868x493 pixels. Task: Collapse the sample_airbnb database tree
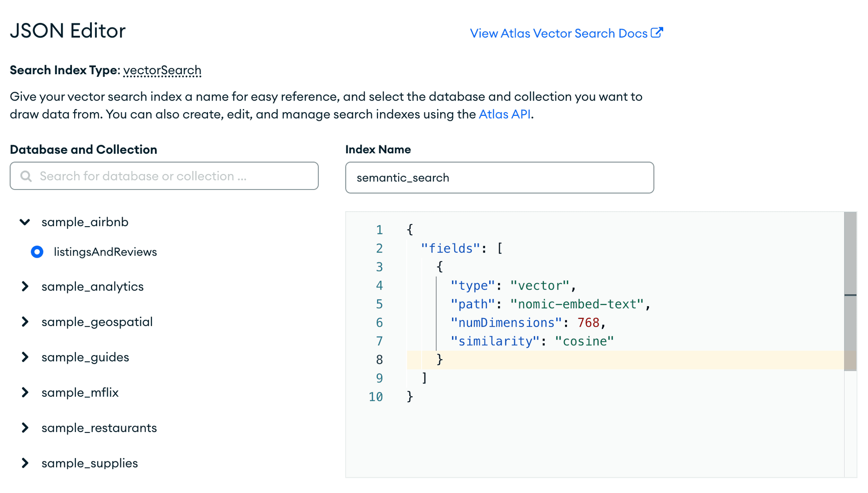25,222
